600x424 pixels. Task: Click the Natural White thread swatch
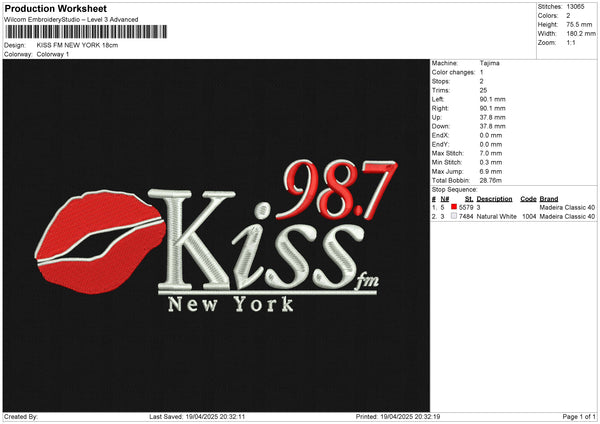click(x=454, y=216)
